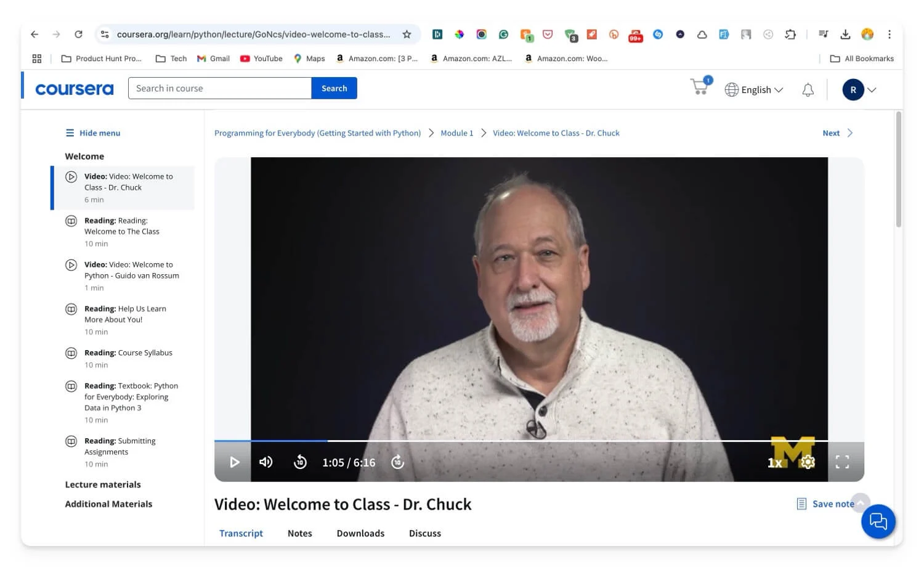Bookmark this page with star icon
The width and height of the screenshot is (924, 567).
click(407, 35)
